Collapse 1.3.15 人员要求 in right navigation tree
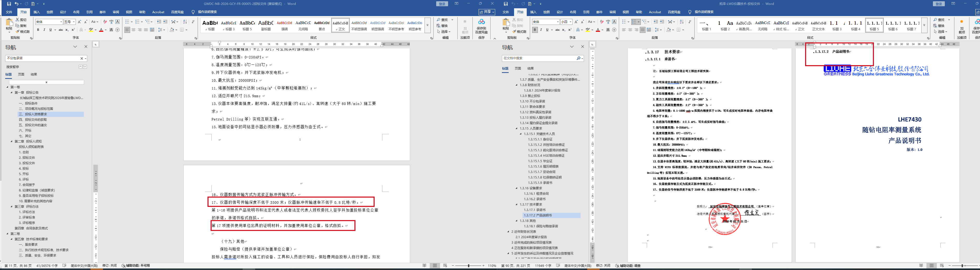980x270 pixels. click(x=517, y=129)
